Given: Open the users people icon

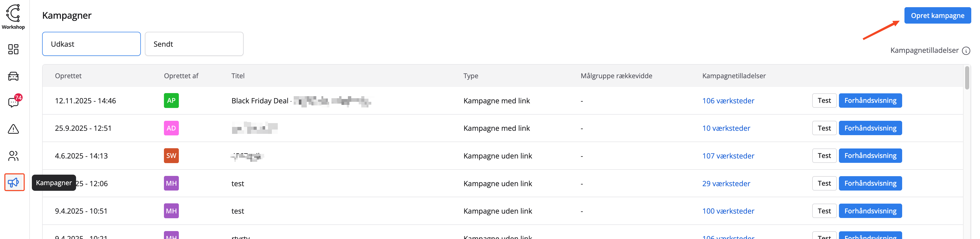Looking at the screenshot, I should coord(13,156).
